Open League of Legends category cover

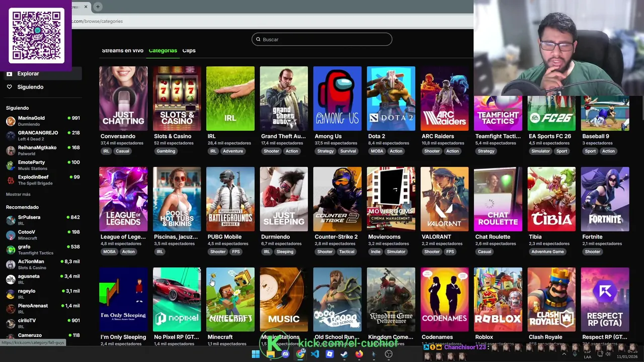[x=123, y=199]
